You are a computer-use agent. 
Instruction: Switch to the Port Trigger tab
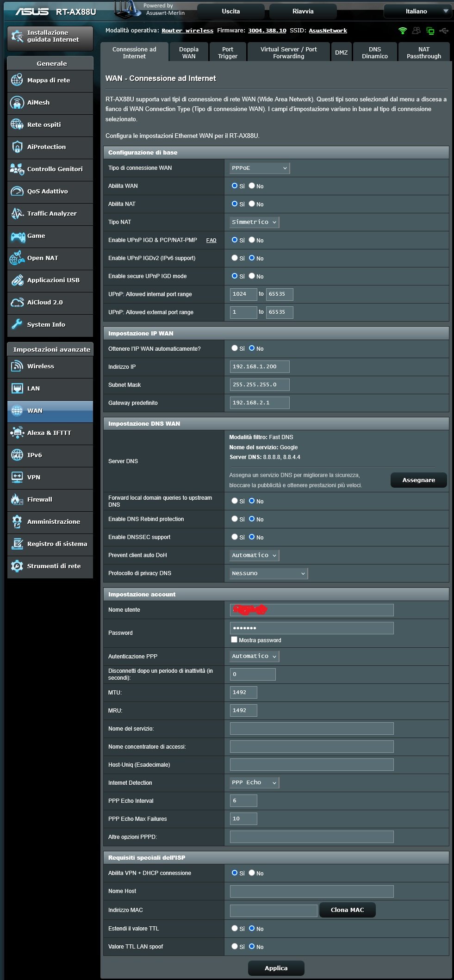(227, 53)
